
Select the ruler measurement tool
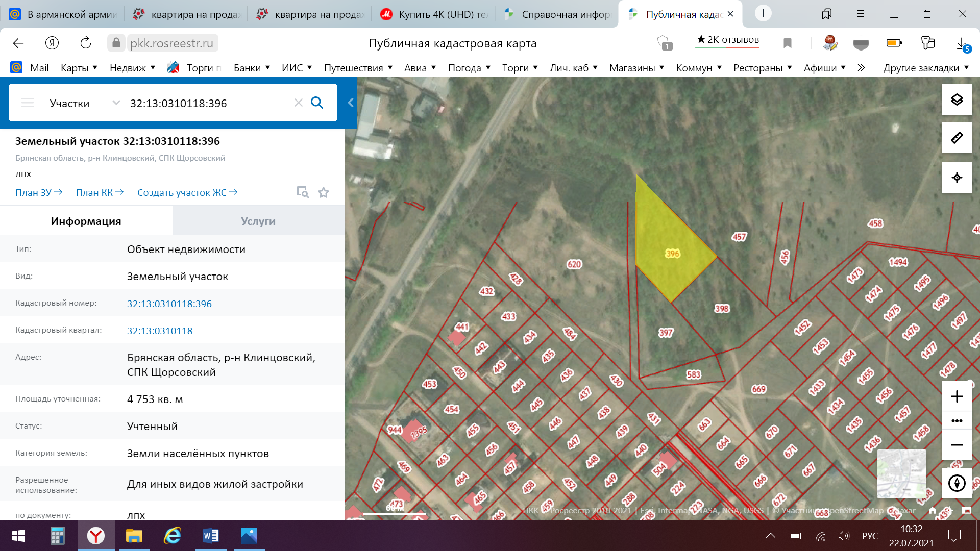point(957,138)
